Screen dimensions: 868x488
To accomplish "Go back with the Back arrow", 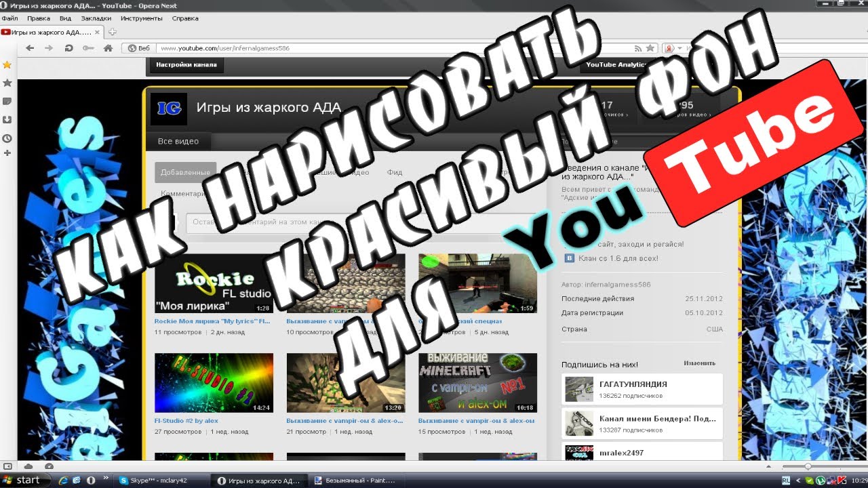I will click(x=30, y=48).
